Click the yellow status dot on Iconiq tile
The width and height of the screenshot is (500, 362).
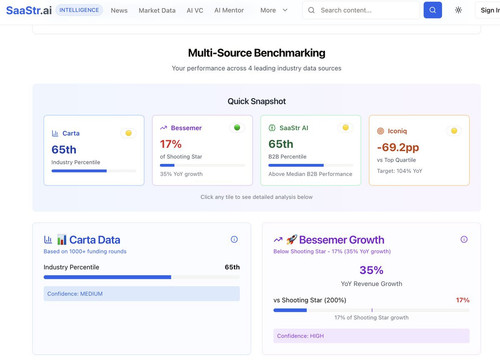pyautogui.click(x=454, y=131)
